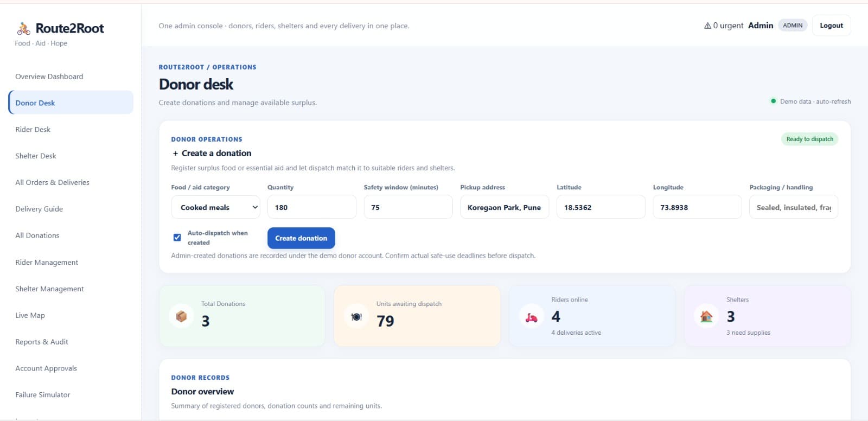Click the Create donation button
868x421 pixels.
pos(301,238)
